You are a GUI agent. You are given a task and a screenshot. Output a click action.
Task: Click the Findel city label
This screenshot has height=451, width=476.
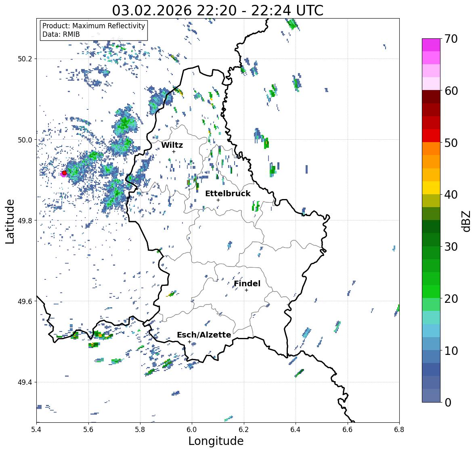pos(247,283)
